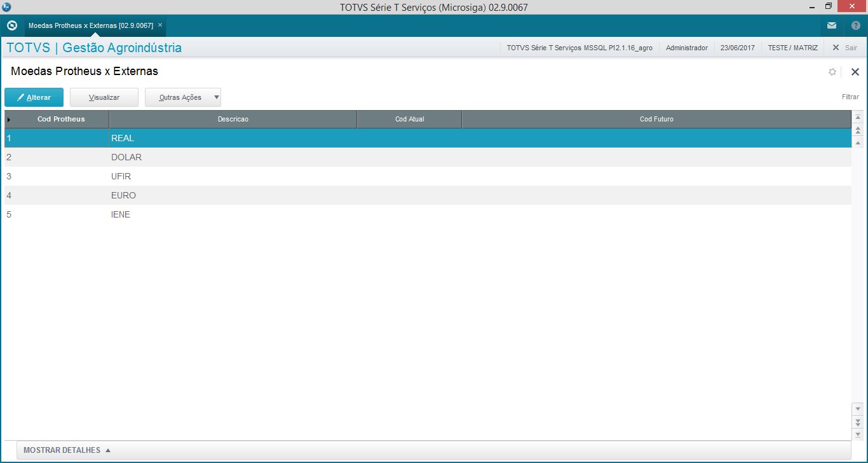Click the Administrador user label
This screenshot has height=463, width=868.
click(x=686, y=48)
